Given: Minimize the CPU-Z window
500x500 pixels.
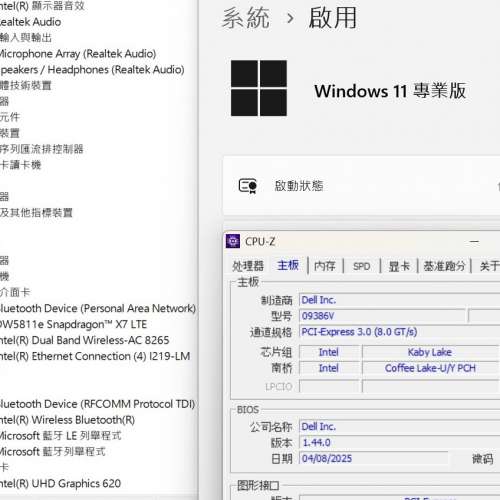Looking at the screenshot, I should (x=474, y=241).
